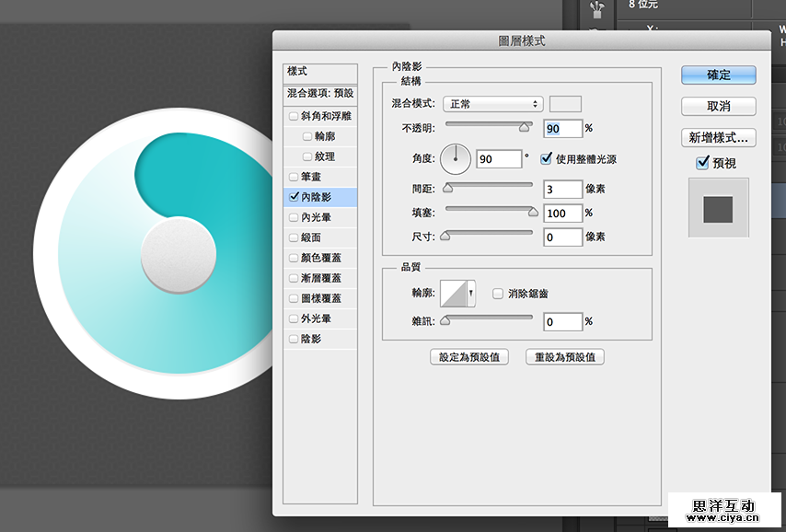The height and width of the screenshot is (532, 786).
Task: Disable the 預視 preview checkbox
Action: (x=701, y=162)
